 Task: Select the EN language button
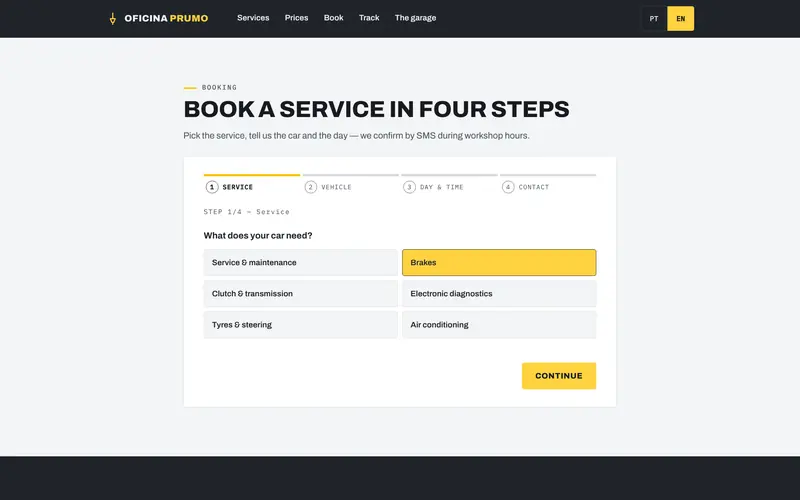click(x=681, y=19)
